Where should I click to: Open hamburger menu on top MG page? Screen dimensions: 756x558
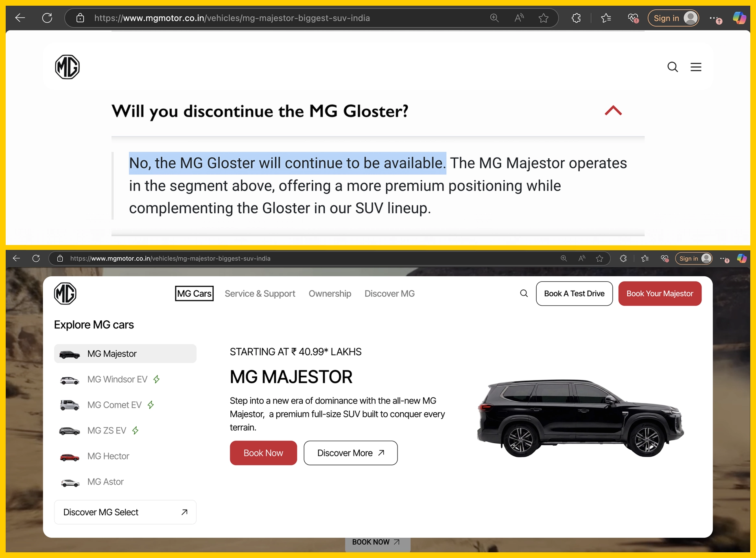(696, 67)
